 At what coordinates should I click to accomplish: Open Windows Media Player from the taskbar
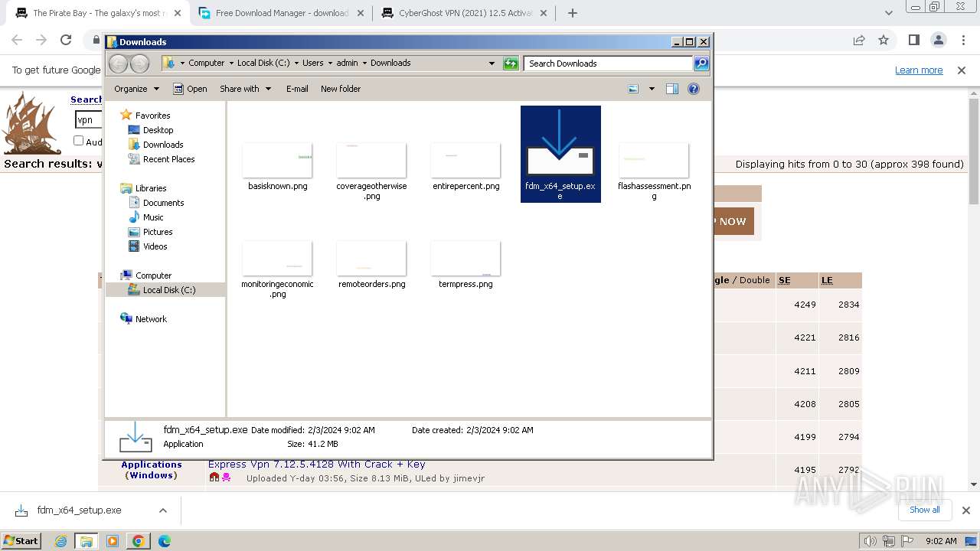point(113,541)
